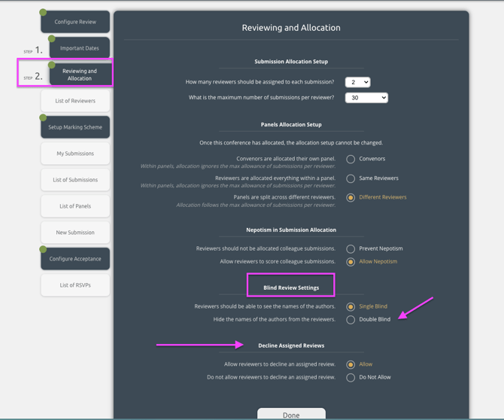The image size is (504, 420).
Task: Expand maximum submissions per reviewer dropdown
Action: [366, 98]
